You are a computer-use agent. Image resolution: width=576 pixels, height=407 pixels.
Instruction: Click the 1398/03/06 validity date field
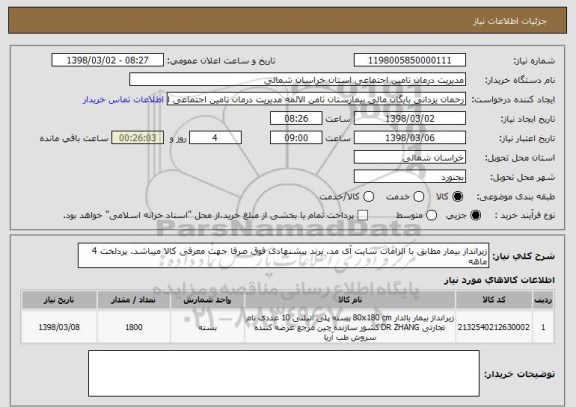click(410, 138)
